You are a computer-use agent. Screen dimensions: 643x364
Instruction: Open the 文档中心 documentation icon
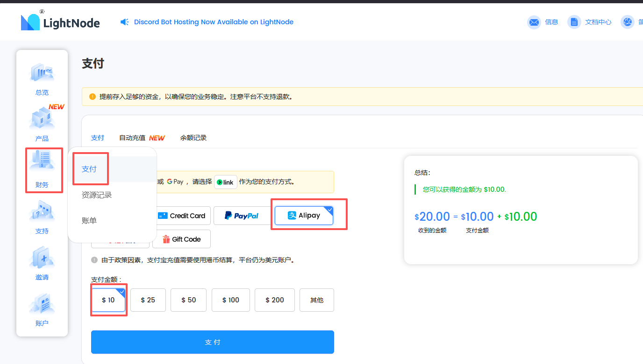[574, 21]
